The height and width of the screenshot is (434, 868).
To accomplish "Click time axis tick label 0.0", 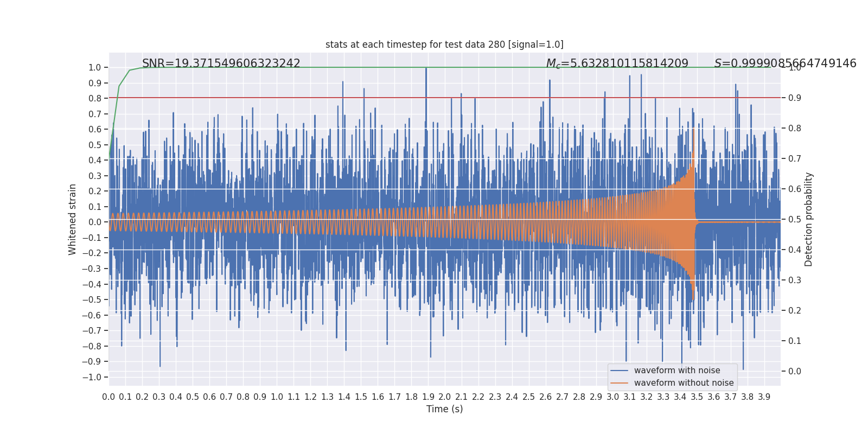I will click(108, 397).
